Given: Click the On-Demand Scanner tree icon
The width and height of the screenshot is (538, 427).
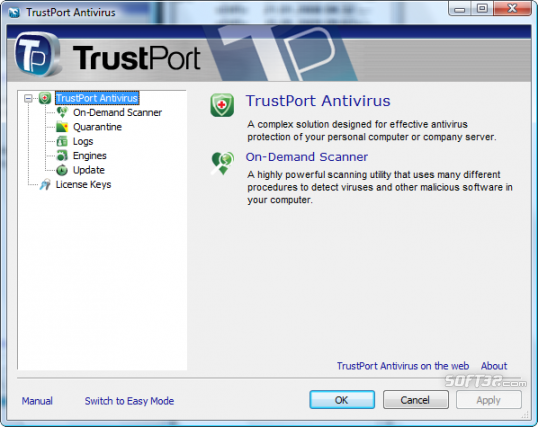Looking at the screenshot, I should [x=62, y=112].
